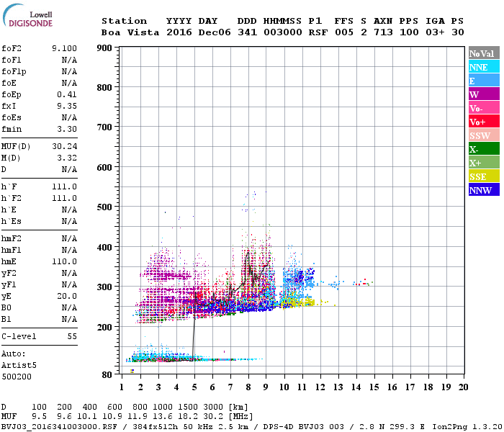
Task: Click the Dec06 date in header
Action: 215,32
